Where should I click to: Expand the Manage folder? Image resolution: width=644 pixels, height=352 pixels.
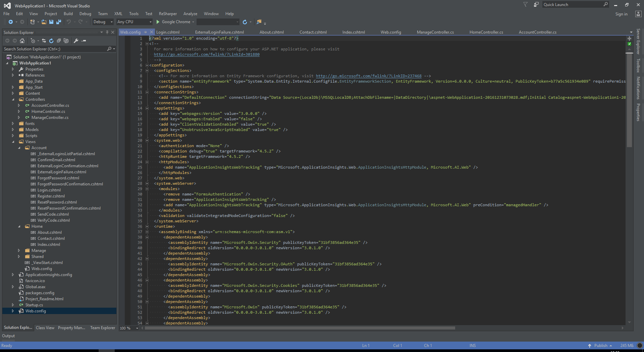click(19, 251)
